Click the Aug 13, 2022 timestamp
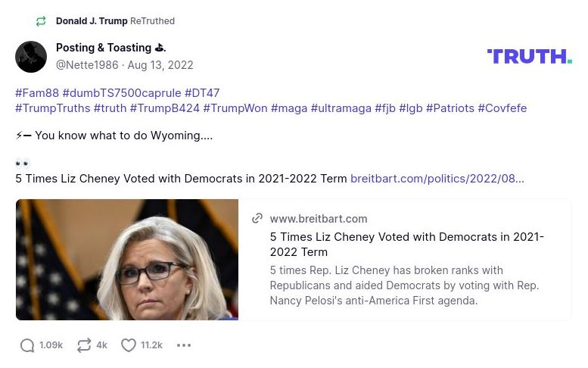This screenshot has height=368, width=588. pyautogui.click(x=160, y=65)
